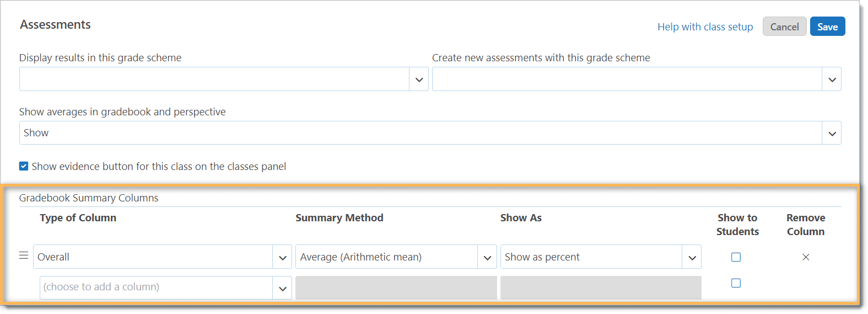Click chevron next to Show as percent
This screenshot has height=314, width=868.
point(692,258)
